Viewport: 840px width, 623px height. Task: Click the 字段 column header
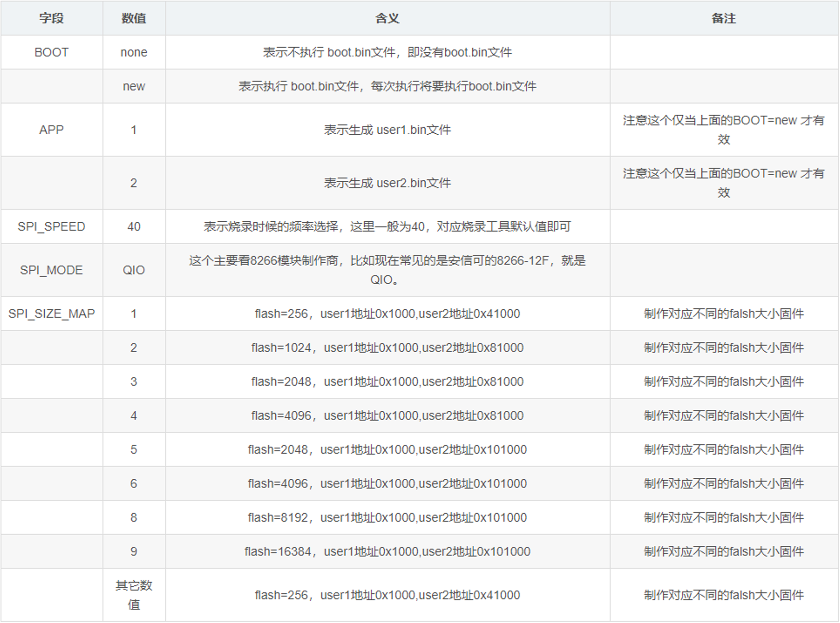[x=51, y=18]
